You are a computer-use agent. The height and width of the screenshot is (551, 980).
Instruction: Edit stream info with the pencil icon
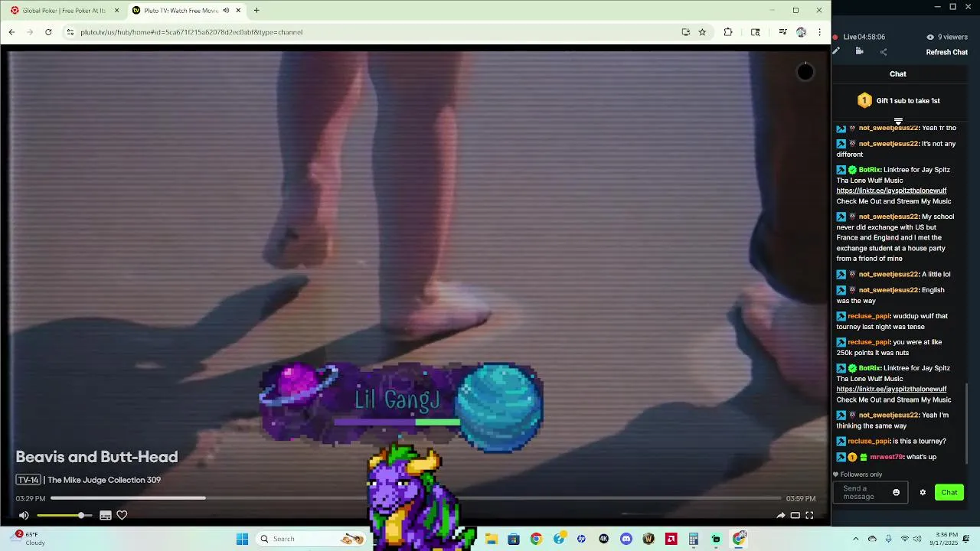coord(836,51)
